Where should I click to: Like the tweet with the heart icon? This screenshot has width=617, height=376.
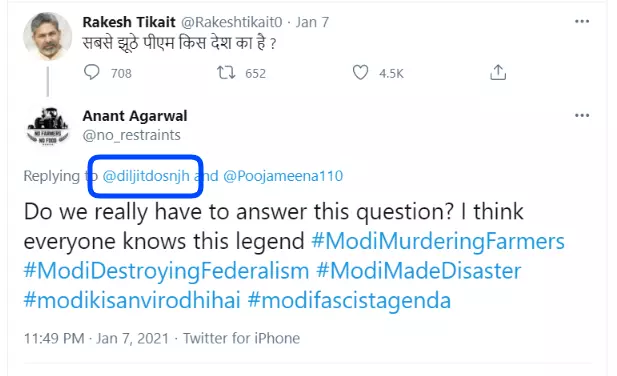tap(360, 73)
